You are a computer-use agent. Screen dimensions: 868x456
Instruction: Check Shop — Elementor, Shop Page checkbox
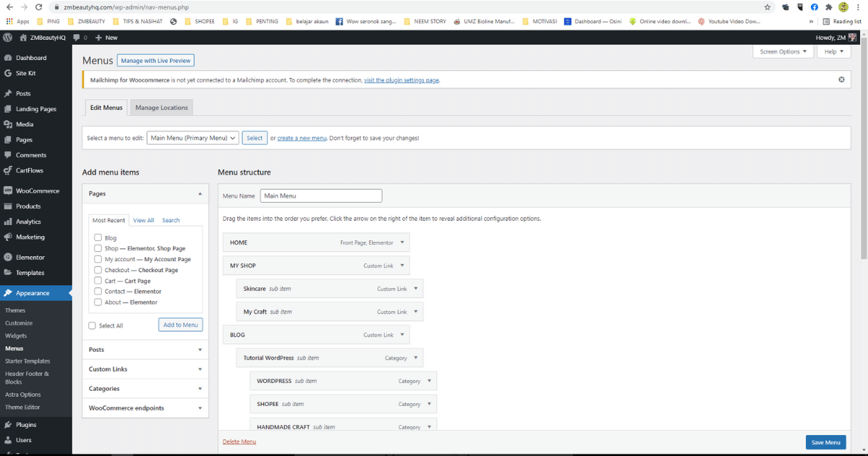click(x=98, y=248)
